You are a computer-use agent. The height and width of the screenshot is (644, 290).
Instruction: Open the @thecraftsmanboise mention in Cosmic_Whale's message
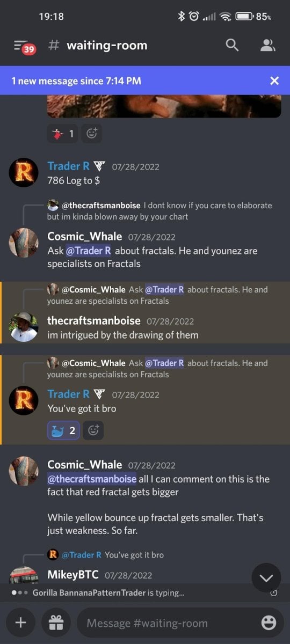pos(92,479)
